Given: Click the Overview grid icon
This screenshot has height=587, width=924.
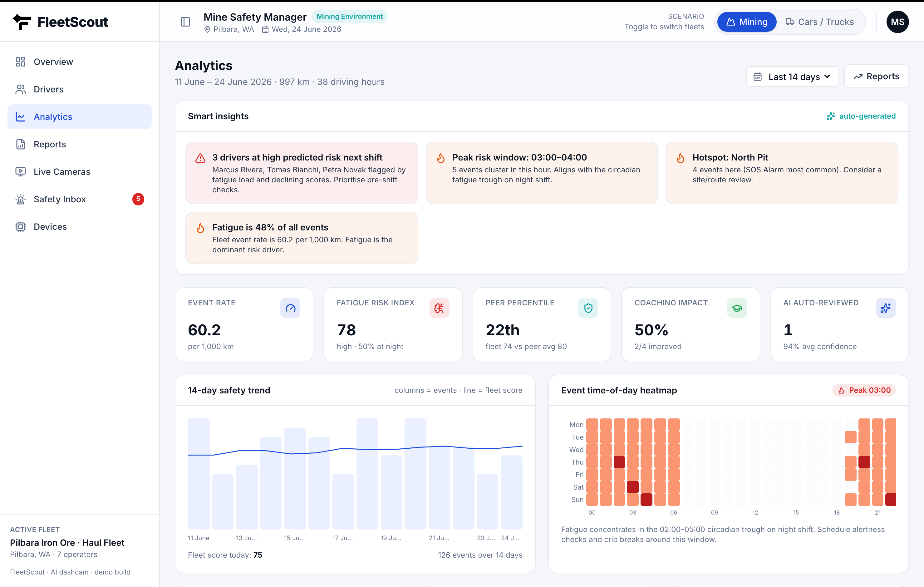Looking at the screenshot, I should click(x=21, y=62).
